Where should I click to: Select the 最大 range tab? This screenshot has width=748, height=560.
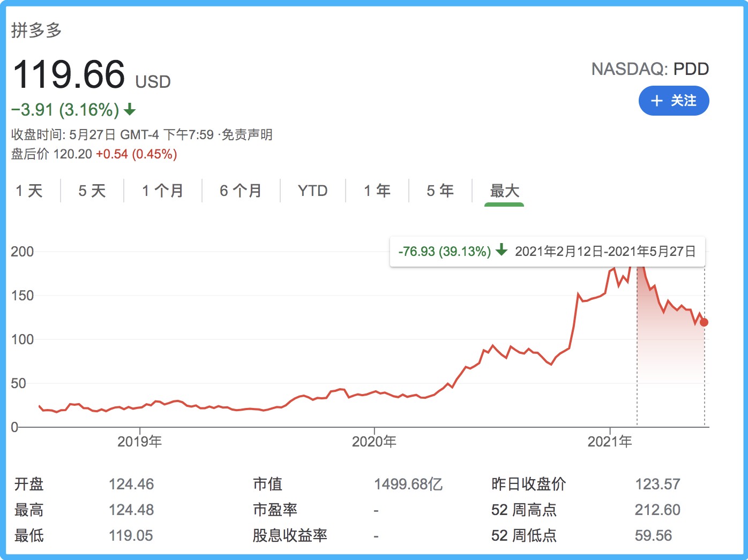coord(504,191)
